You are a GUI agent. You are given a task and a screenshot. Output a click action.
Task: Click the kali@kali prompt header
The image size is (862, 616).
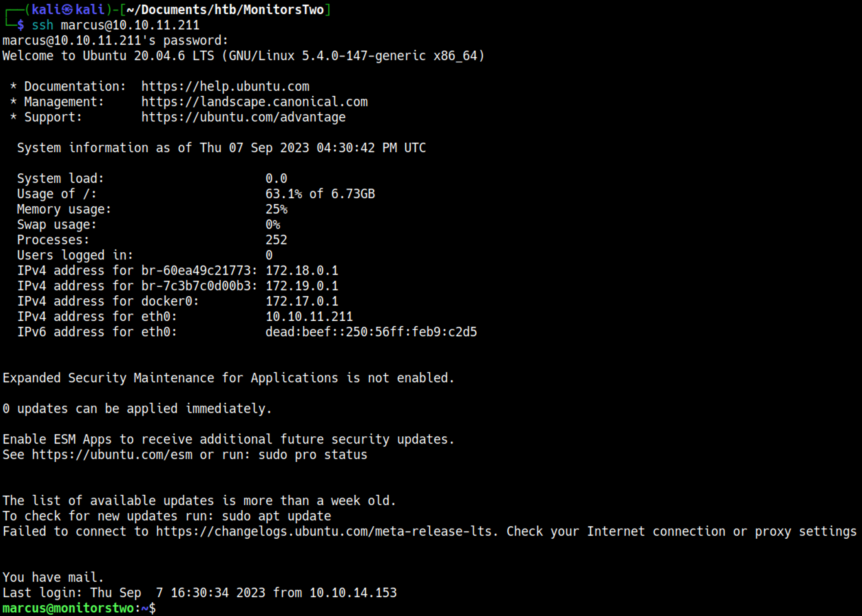(68, 9)
